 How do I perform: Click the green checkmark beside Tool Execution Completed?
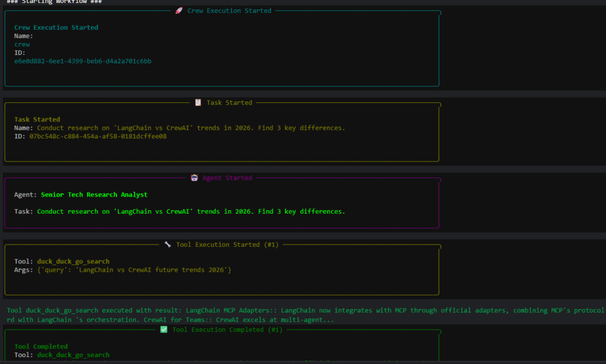pos(164,330)
